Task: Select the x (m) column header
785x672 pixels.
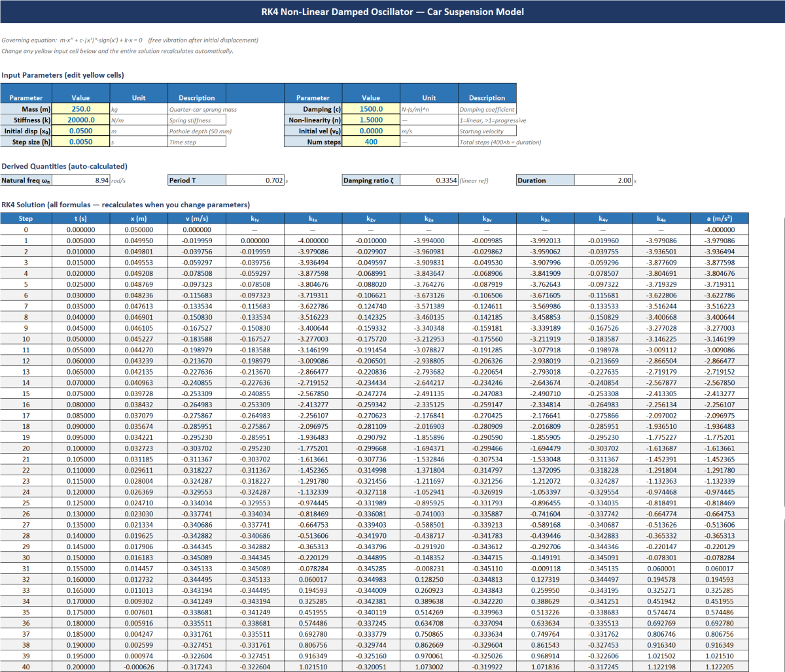Action: point(138,219)
